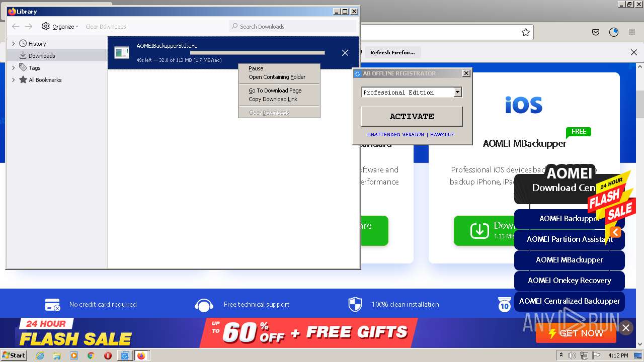Open AOMEI Onekey Recovery link
The width and height of the screenshot is (644, 362).
(x=569, y=281)
